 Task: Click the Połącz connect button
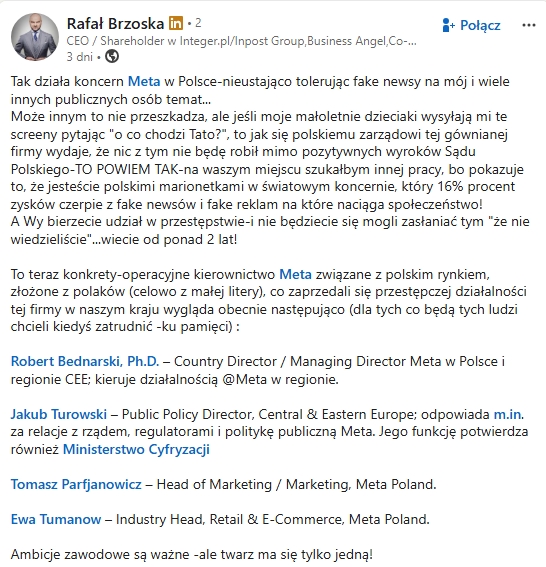(x=471, y=25)
